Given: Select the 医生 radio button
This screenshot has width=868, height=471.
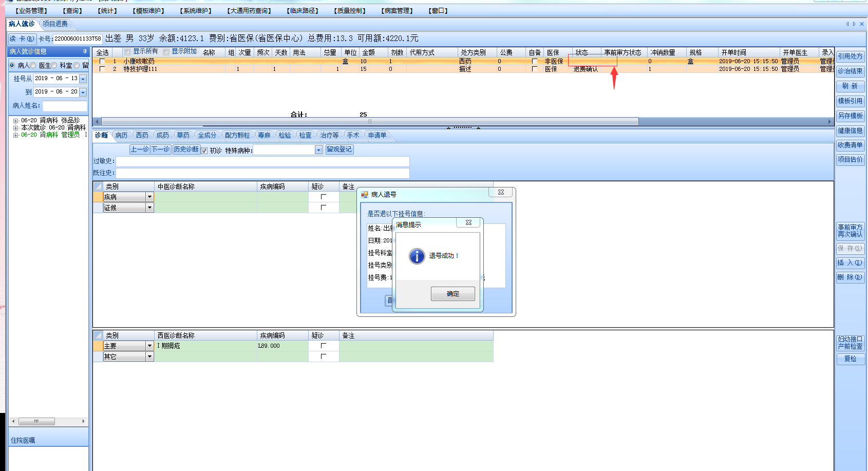Looking at the screenshot, I should point(33,65).
